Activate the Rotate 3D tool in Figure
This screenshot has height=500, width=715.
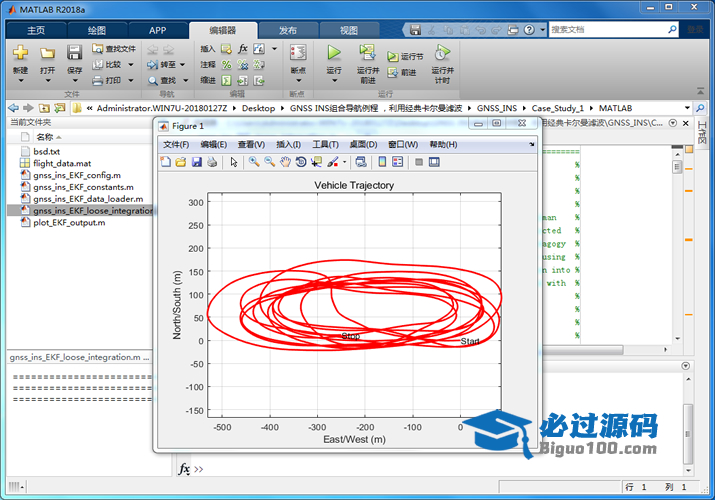point(301,161)
